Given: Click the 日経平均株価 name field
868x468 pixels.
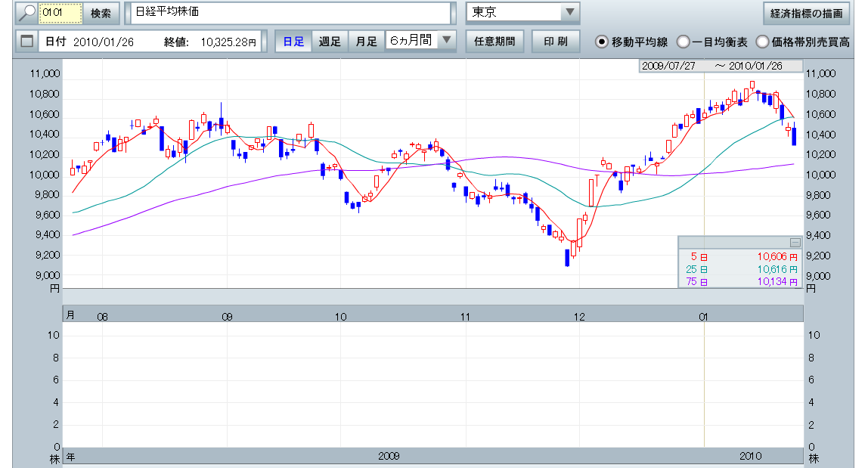Looking at the screenshot, I should (x=290, y=13).
